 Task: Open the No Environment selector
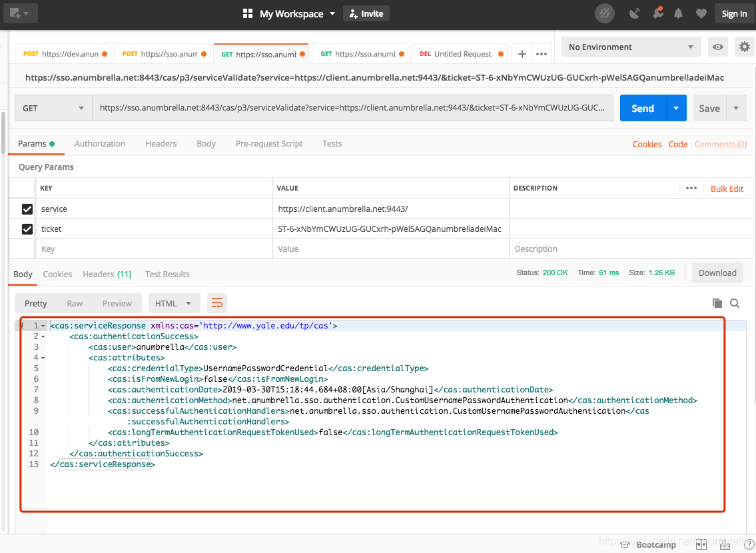[631, 47]
